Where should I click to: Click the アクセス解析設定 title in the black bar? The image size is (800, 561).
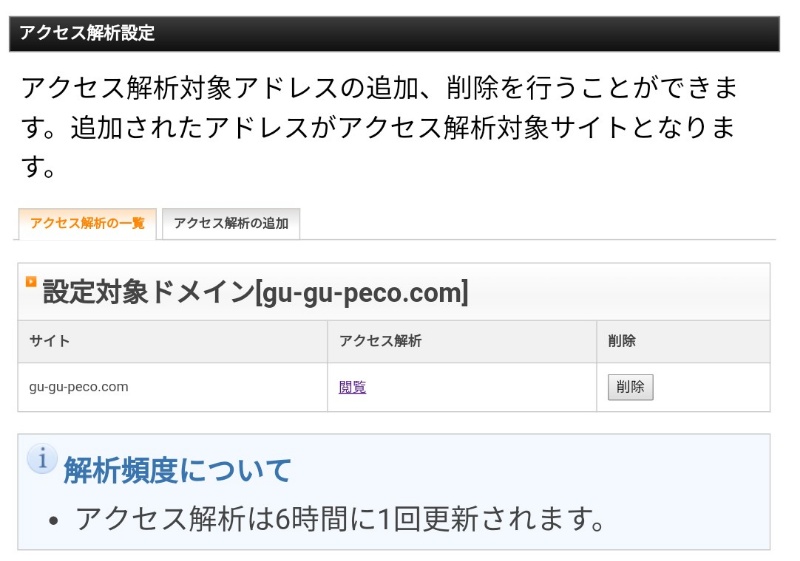coord(87,33)
